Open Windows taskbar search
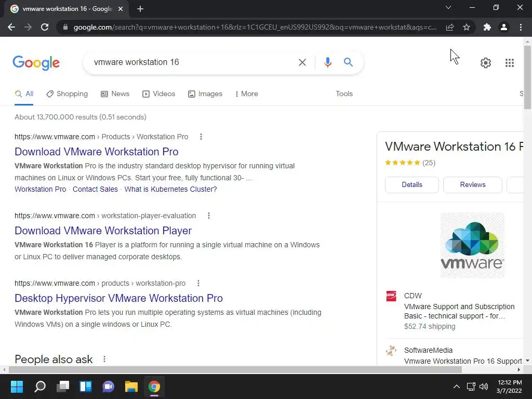The width and height of the screenshot is (532, 399). (39, 387)
